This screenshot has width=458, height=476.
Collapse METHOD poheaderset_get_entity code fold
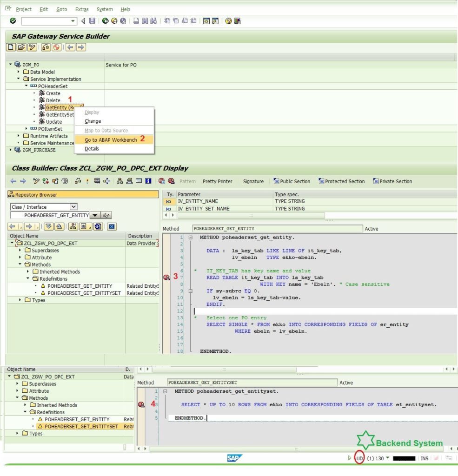[191, 238]
